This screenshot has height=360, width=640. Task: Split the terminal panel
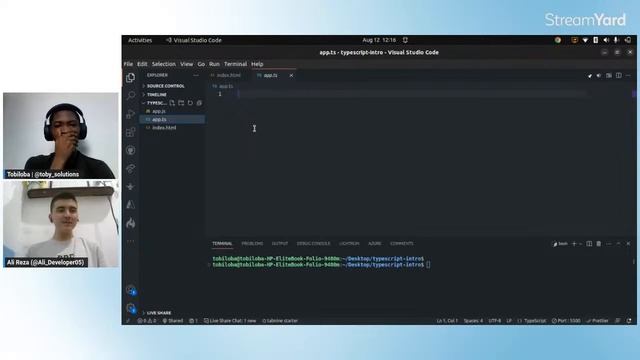click(589, 244)
